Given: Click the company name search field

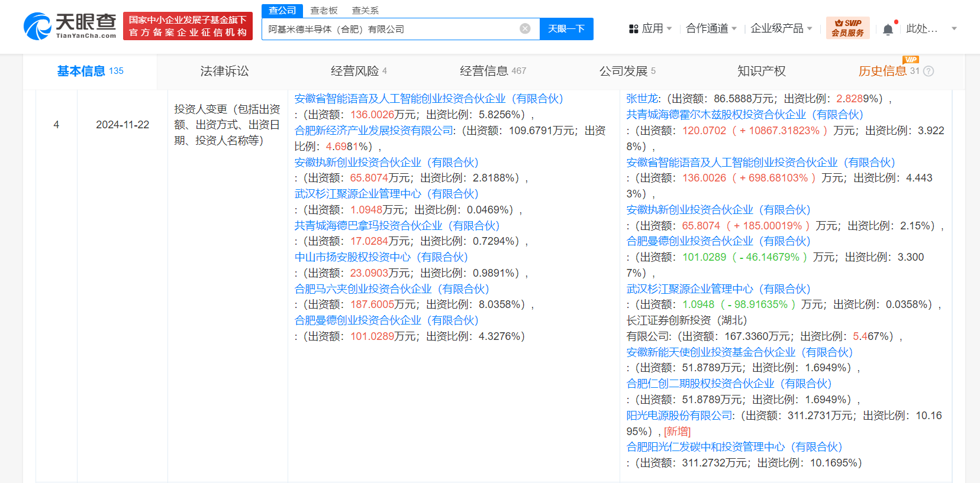Looking at the screenshot, I should coord(391,29).
